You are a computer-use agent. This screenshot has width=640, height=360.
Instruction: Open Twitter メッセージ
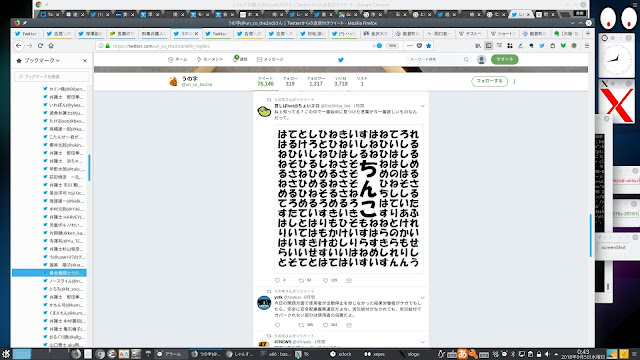270,59
